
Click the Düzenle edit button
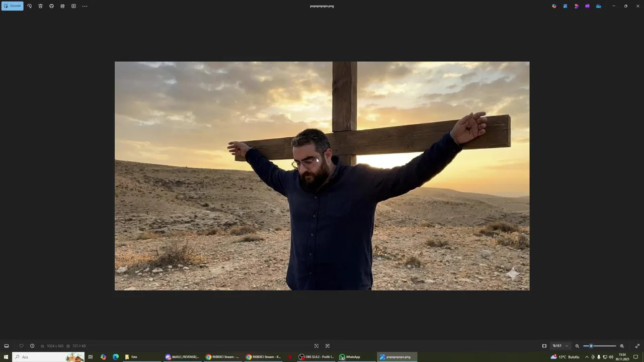pyautogui.click(x=12, y=6)
